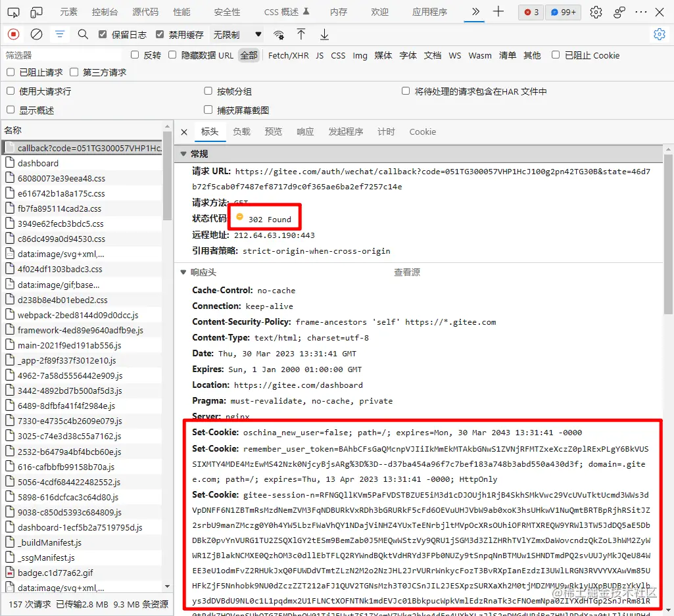Viewport: 674px width, 616px height.
Task: Enable 捕获屏幕截图 checkbox
Action: [x=208, y=110]
